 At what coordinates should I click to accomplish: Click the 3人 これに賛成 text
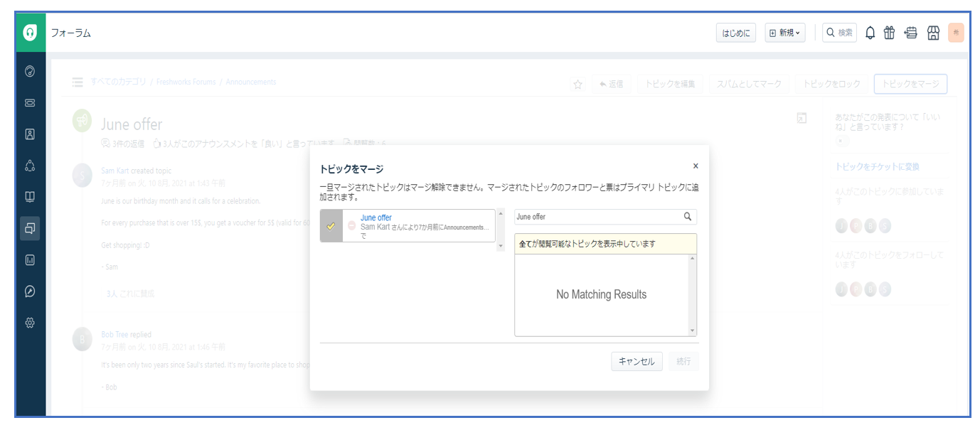pyautogui.click(x=130, y=293)
